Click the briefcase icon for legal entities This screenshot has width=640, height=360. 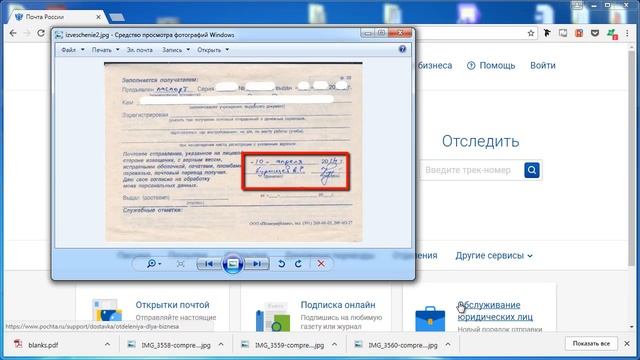pos(430,319)
